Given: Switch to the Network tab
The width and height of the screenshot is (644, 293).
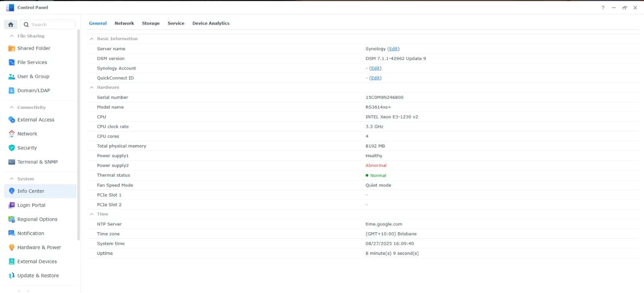Looking at the screenshot, I should click(x=124, y=23).
